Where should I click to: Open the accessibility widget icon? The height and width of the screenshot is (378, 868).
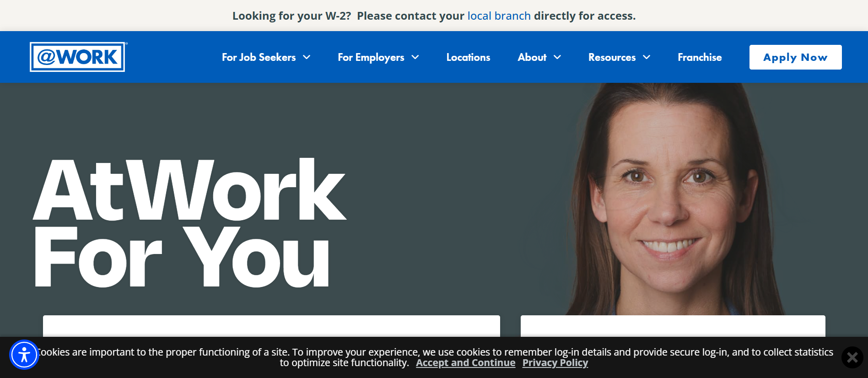coord(24,355)
